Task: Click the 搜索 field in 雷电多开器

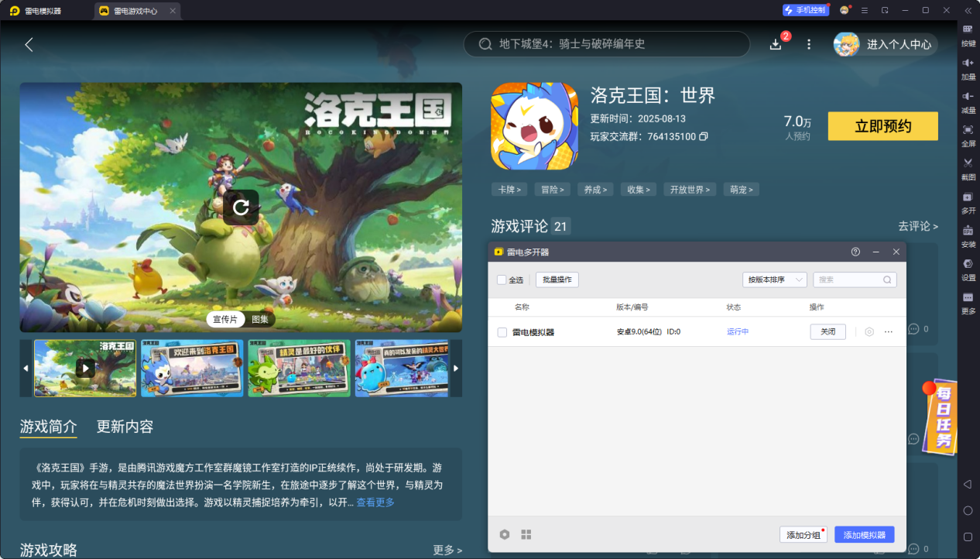Action: [855, 279]
